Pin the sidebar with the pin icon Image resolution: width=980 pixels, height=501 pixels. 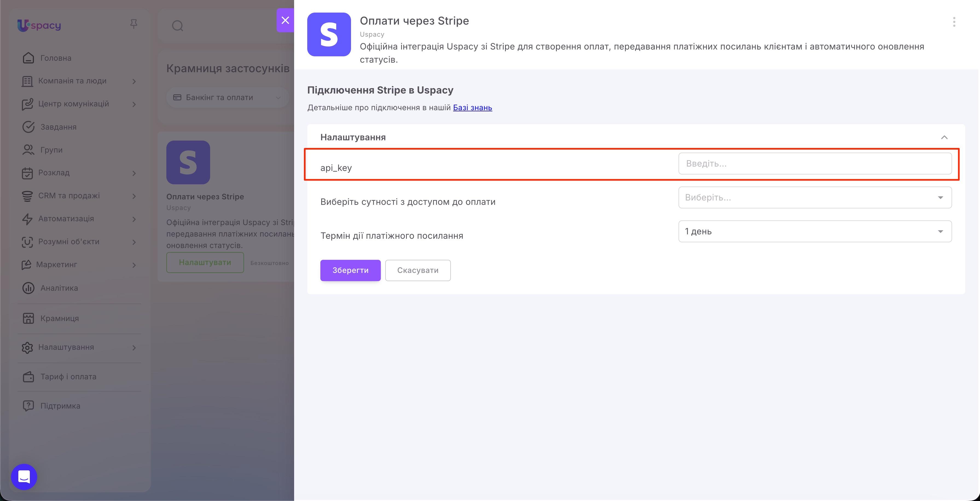pyautogui.click(x=134, y=24)
